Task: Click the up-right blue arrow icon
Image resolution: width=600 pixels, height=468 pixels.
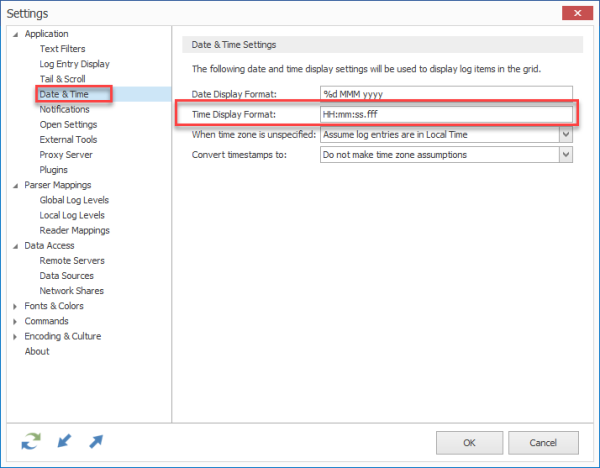Action: click(96, 441)
